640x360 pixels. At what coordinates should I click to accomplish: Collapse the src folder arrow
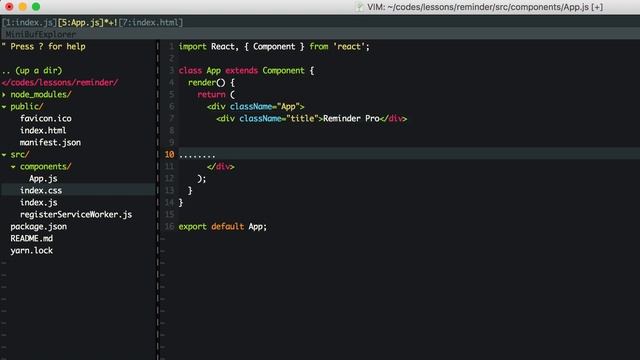click(x=4, y=155)
